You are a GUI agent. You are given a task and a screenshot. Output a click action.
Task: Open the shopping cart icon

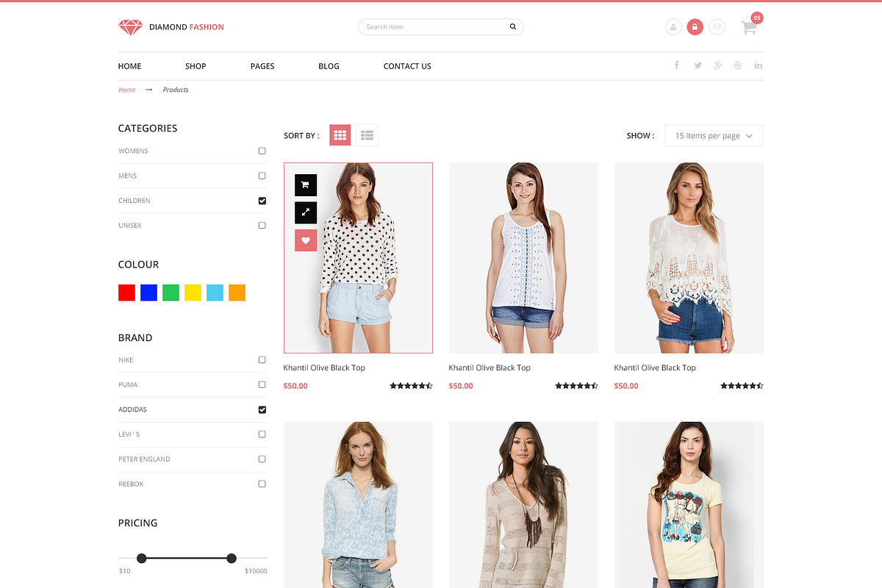pos(749,29)
